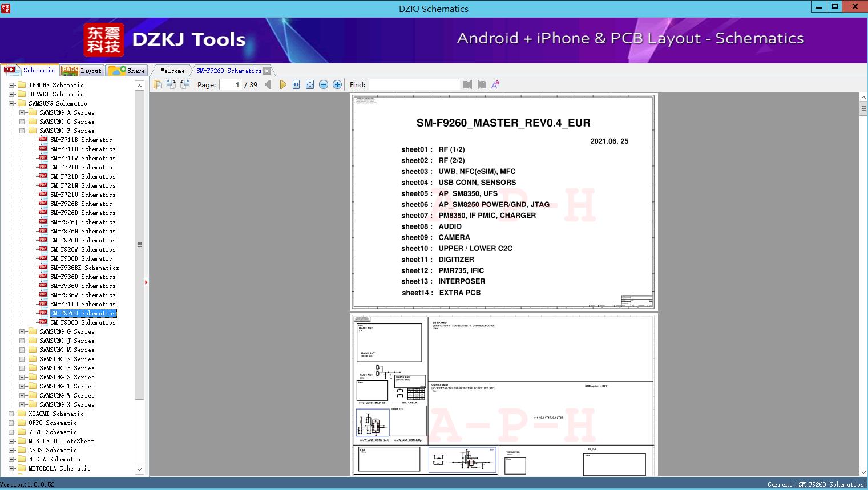The width and height of the screenshot is (868, 490).
Task: Click tree panel scroll up arrow
Action: pos(139,86)
